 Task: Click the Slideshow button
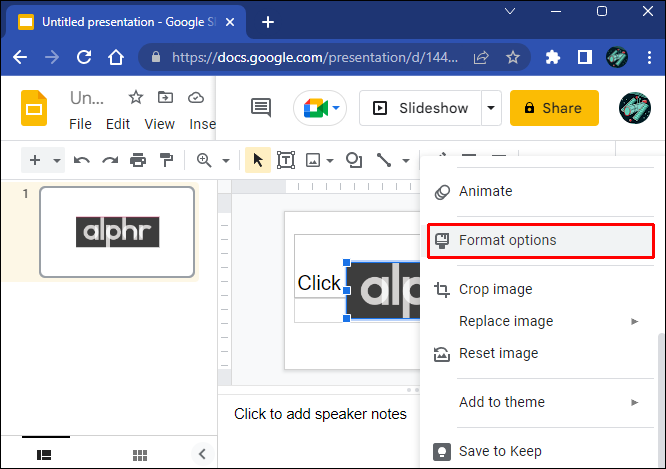point(420,108)
